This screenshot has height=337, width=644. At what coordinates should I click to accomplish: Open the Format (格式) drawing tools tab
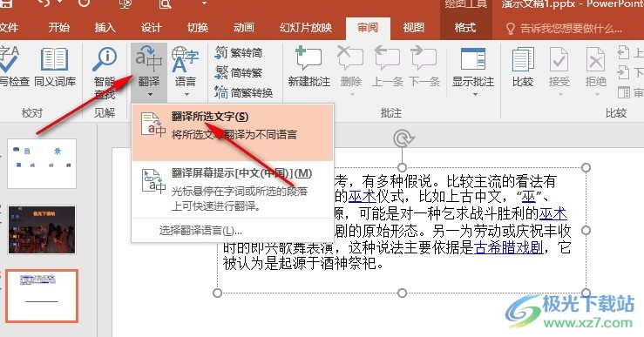pos(465,28)
